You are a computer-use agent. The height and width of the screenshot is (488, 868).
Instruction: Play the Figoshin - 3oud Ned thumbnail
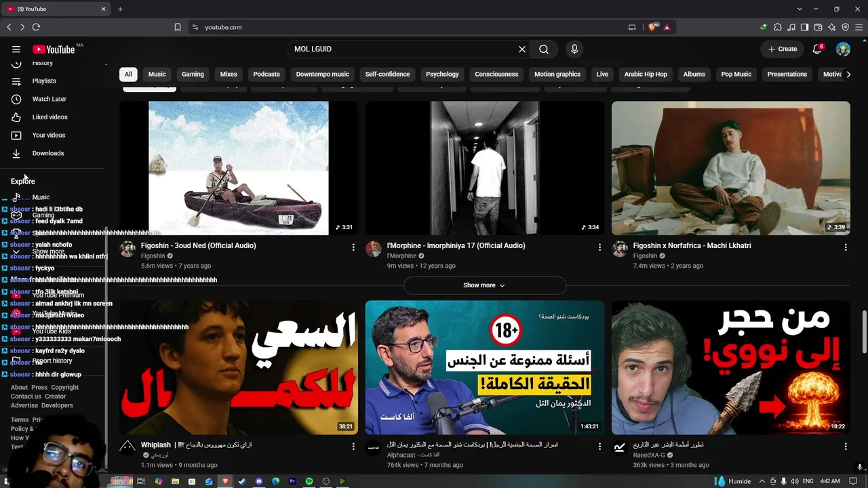coord(239,168)
